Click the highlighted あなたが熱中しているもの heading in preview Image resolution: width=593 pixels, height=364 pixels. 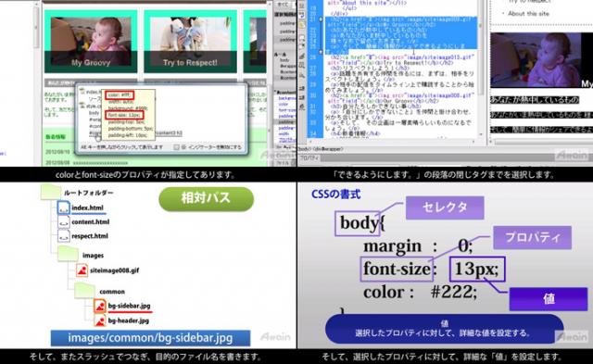point(535,100)
